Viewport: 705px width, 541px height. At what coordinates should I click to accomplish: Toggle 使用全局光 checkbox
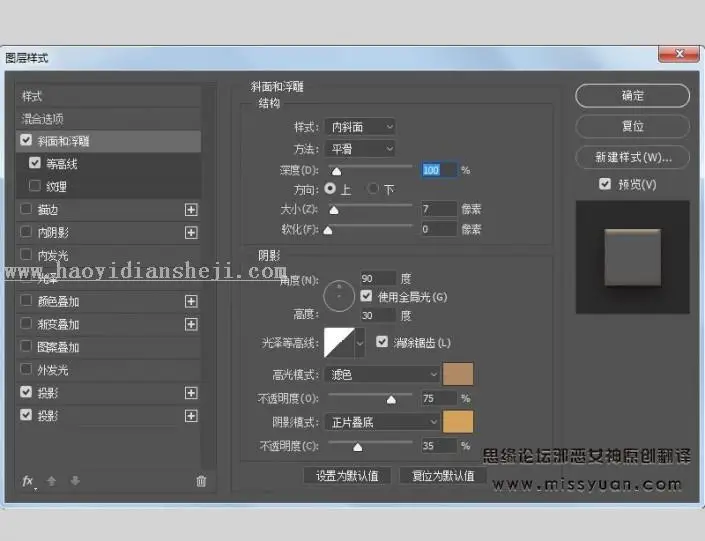366,296
